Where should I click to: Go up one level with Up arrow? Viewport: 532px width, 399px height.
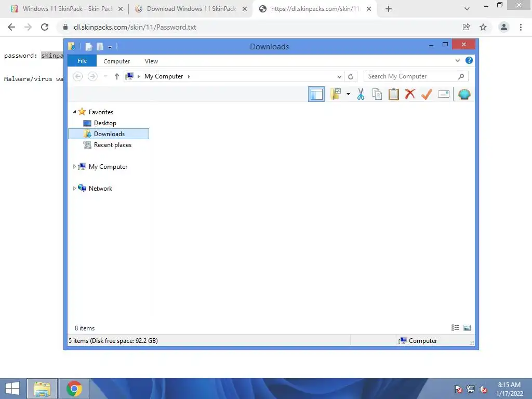coord(117,76)
